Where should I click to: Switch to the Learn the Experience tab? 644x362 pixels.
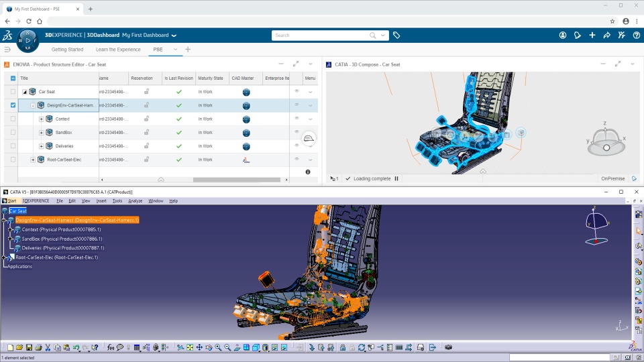tap(118, 49)
